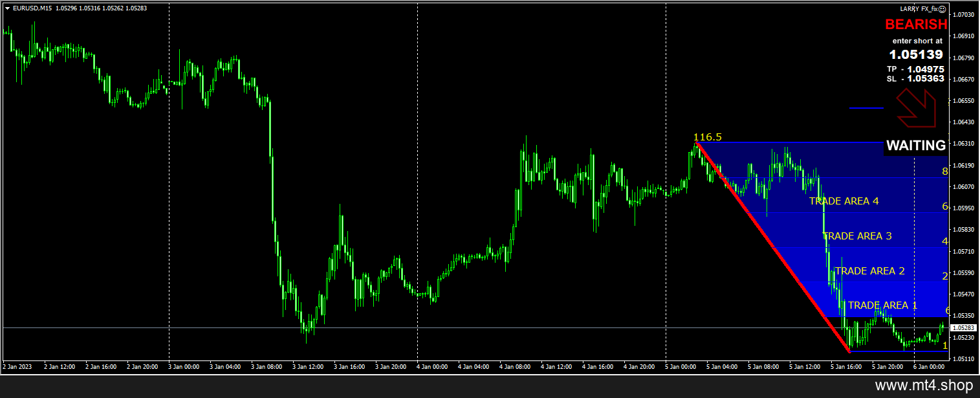Click the TRADE AREA 1 label
Screen dimensions: 980x398
(883, 305)
